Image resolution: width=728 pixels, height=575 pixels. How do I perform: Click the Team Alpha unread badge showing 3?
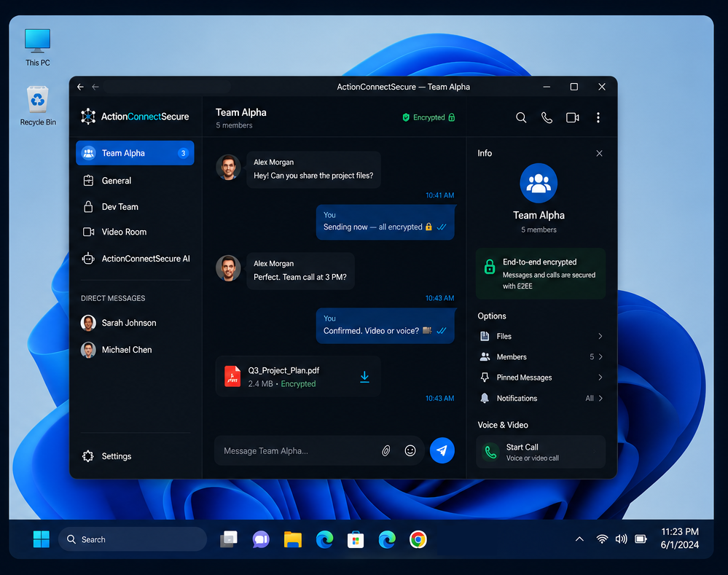point(184,153)
